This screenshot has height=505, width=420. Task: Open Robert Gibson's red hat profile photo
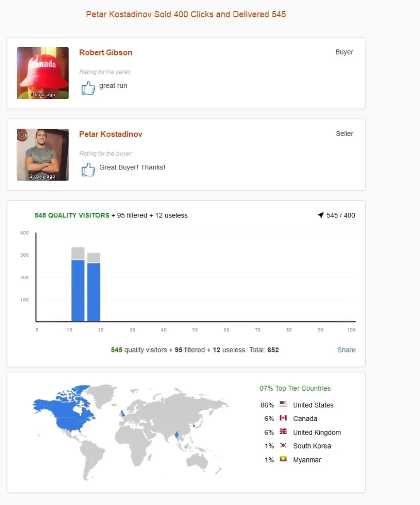[x=42, y=73]
